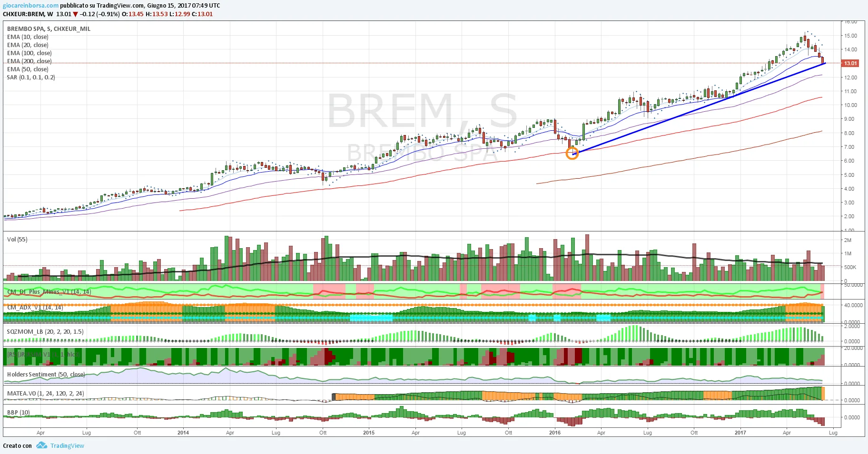
Task: Click the Vol (55) volume pane label
Action: [x=17, y=240]
